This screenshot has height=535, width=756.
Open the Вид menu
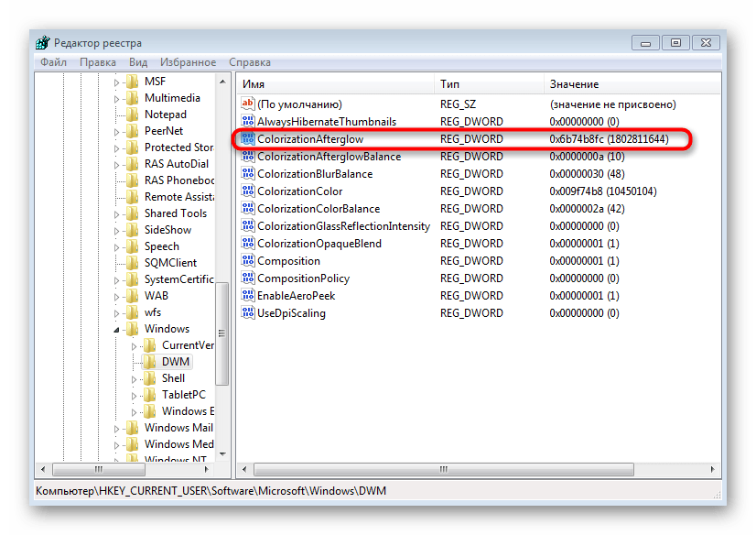pos(138,62)
